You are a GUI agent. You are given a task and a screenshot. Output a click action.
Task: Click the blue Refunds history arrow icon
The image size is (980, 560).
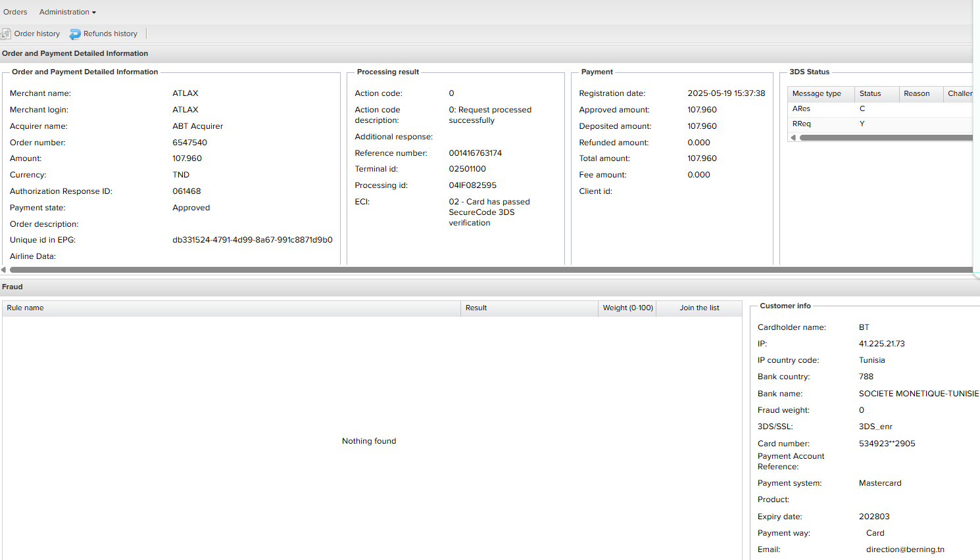pos(75,34)
